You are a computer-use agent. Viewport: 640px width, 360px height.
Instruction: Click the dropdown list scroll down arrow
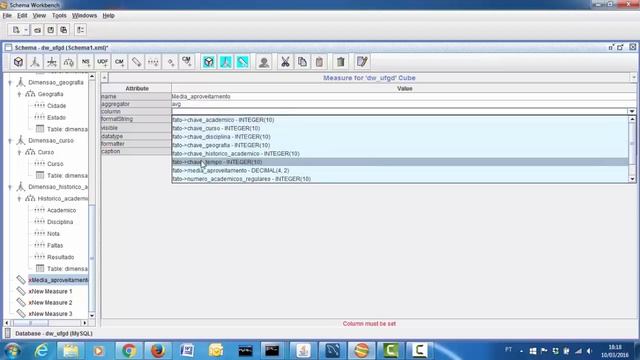point(632,179)
